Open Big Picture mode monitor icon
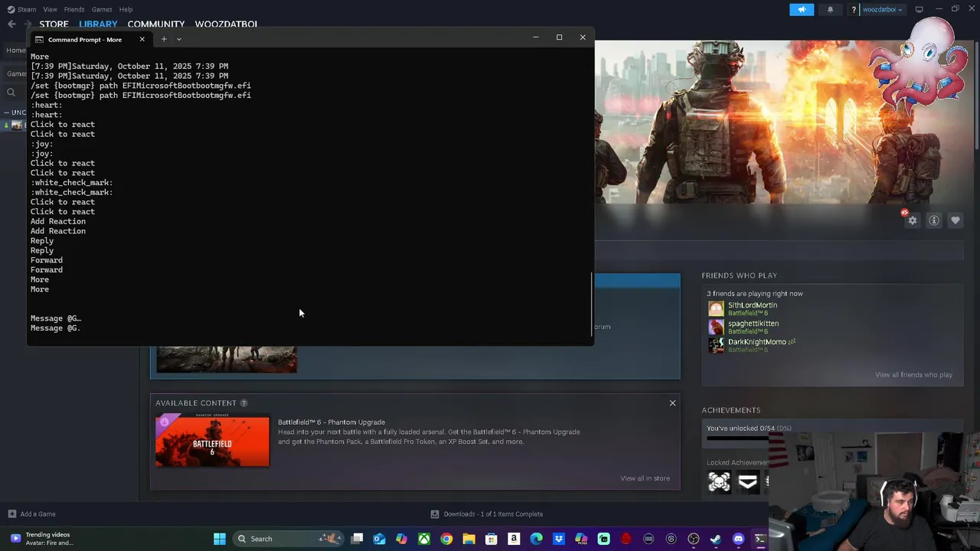 919,9
